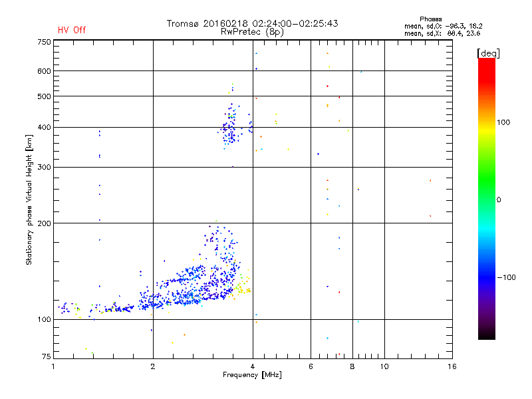Click the phase colorbar gradient strip

[x=487, y=199]
